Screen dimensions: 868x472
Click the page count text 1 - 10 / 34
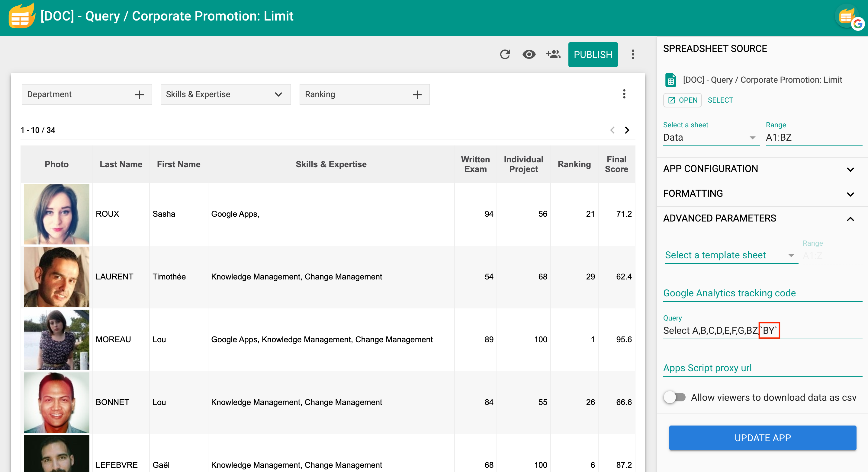[38, 130]
